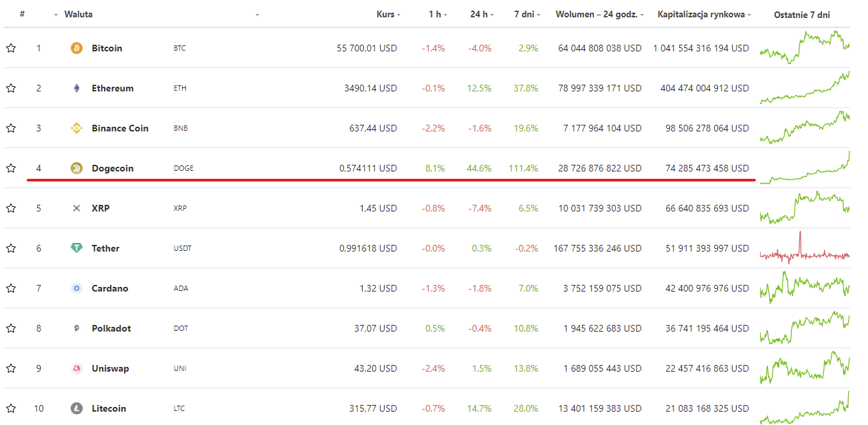The width and height of the screenshot is (868, 425).
Task: Add Polkadot to favorites star
Action: pos(11,328)
